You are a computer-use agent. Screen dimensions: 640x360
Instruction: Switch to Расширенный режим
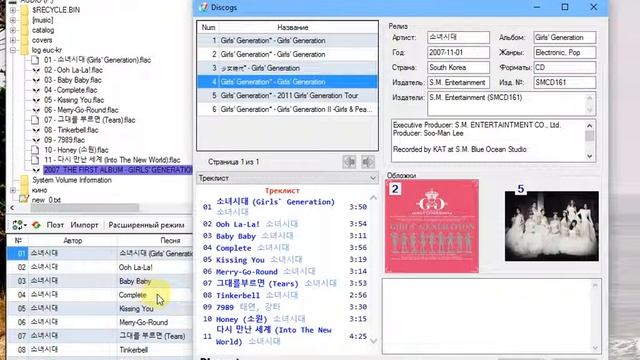146,225
